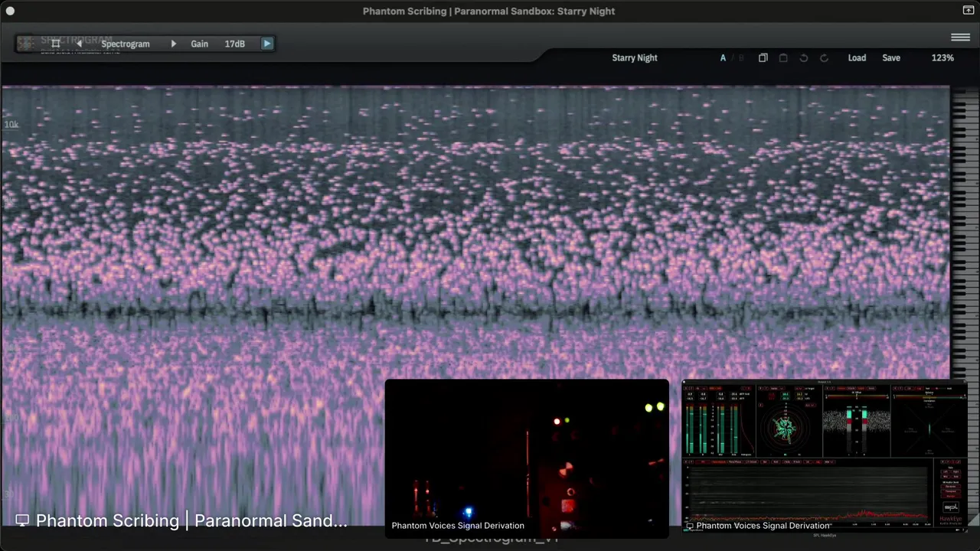The height and width of the screenshot is (551, 980).
Task: Click the copy state icon
Action: (x=763, y=57)
